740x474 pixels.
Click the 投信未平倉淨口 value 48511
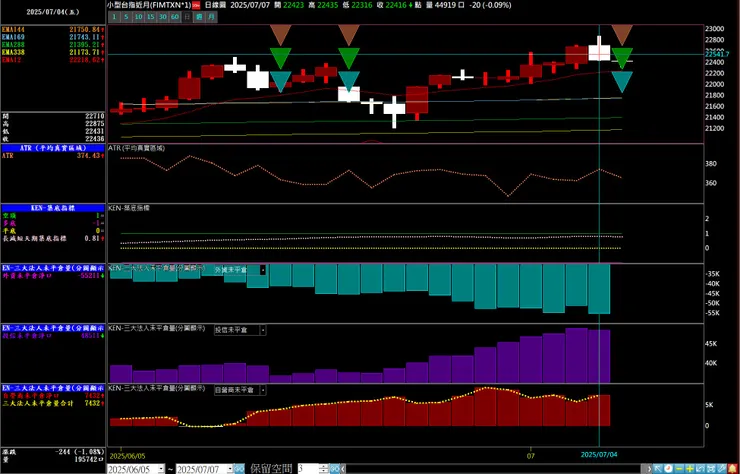90,336
